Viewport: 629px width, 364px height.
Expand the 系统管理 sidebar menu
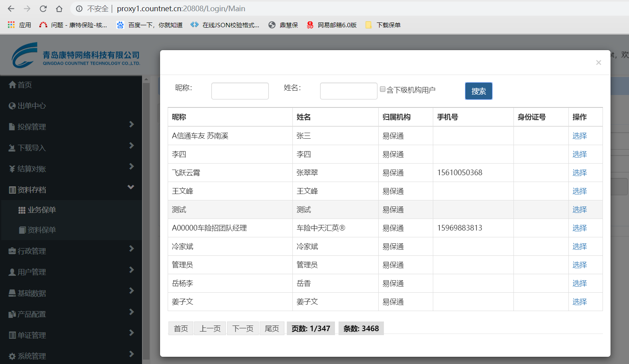(x=131, y=354)
